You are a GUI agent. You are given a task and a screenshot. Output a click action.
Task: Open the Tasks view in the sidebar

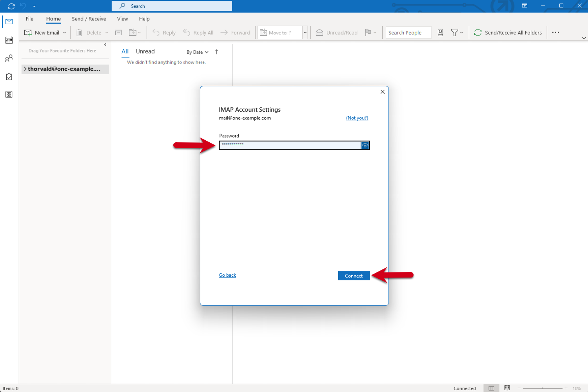click(9, 76)
